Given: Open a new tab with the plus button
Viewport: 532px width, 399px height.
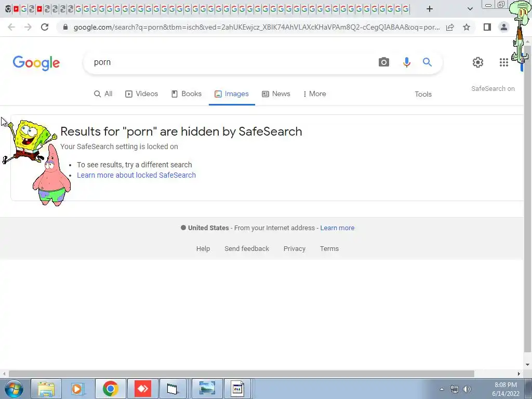Looking at the screenshot, I should pyautogui.click(x=430, y=9).
